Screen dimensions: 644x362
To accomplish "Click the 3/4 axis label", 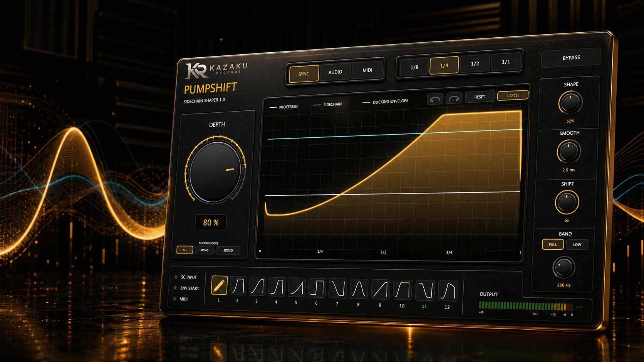I will click(449, 253).
